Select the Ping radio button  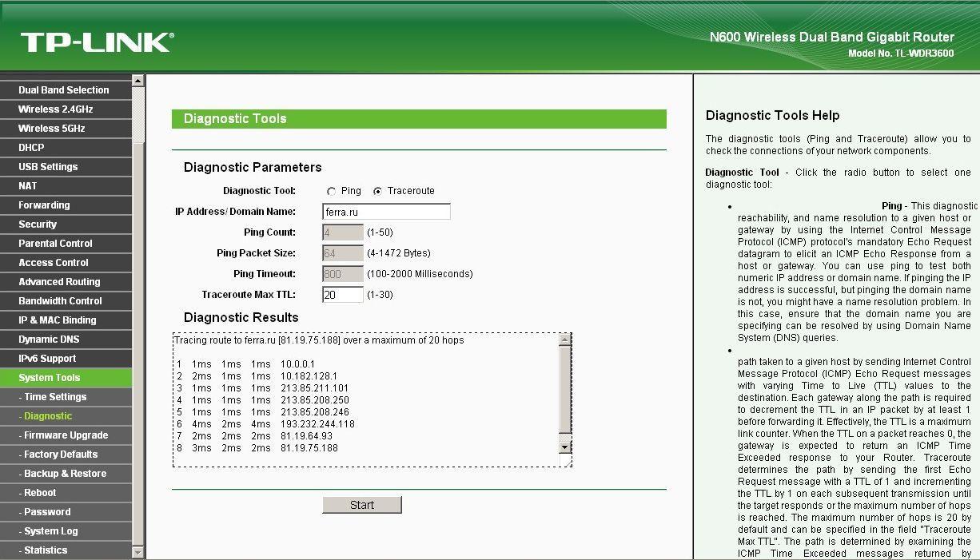pos(332,192)
